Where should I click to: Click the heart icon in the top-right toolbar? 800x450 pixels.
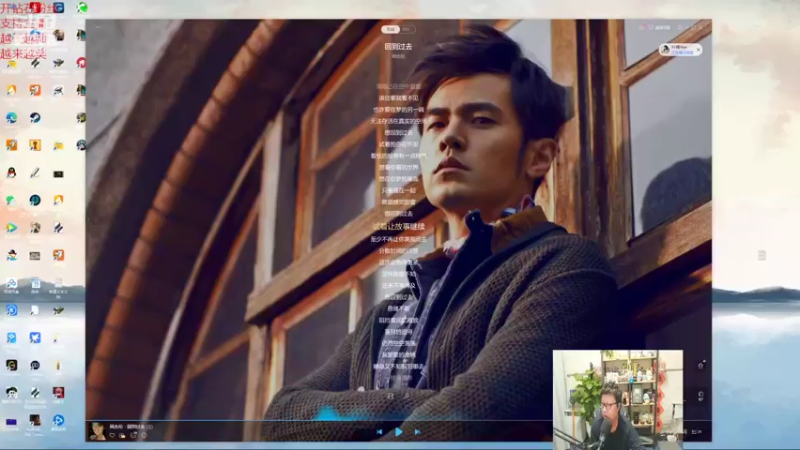tap(651, 27)
